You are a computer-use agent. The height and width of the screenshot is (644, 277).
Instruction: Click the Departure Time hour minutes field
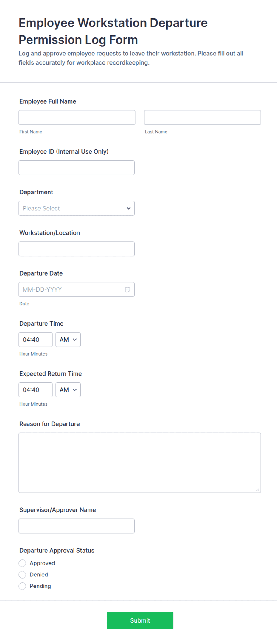tap(35, 340)
